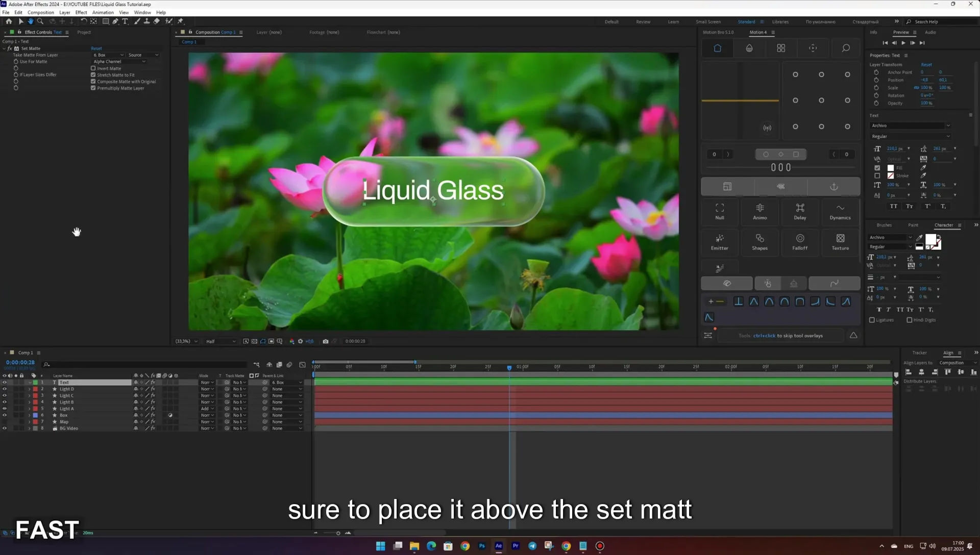The image size is (980, 555).
Task: Enable the Invert Matte checkbox
Action: [x=93, y=68]
